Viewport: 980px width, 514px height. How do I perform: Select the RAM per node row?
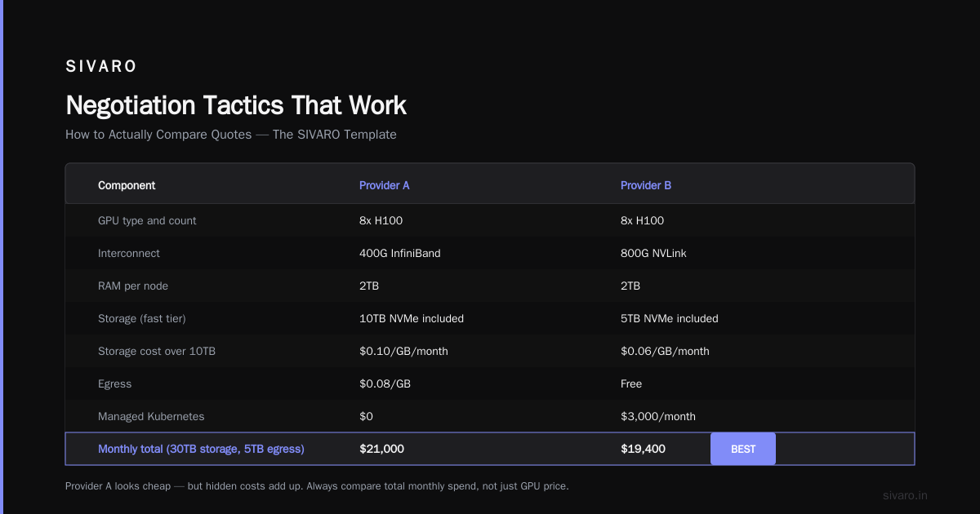point(490,286)
